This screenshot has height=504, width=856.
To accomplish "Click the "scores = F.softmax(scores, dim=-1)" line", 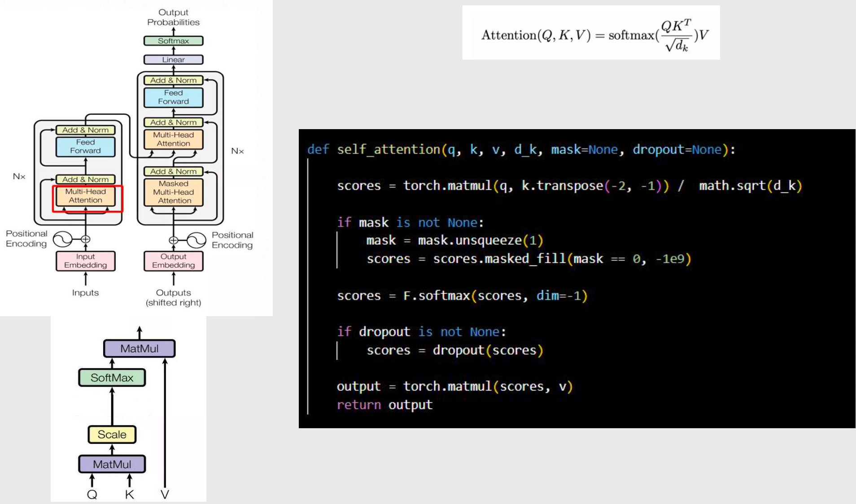I will (462, 295).
